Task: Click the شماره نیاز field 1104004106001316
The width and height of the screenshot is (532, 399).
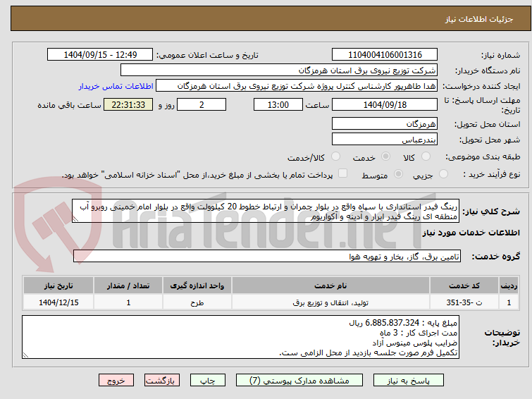Action: tap(385, 55)
